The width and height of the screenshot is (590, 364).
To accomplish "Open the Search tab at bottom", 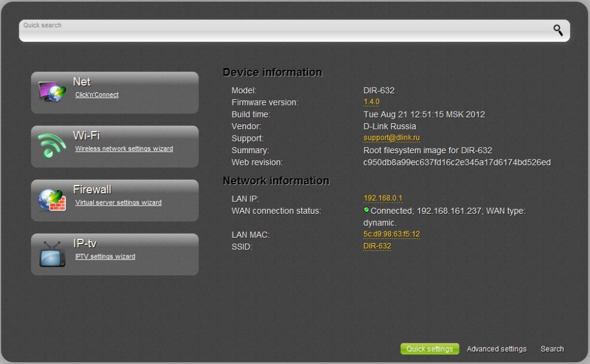I will coord(552,349).
